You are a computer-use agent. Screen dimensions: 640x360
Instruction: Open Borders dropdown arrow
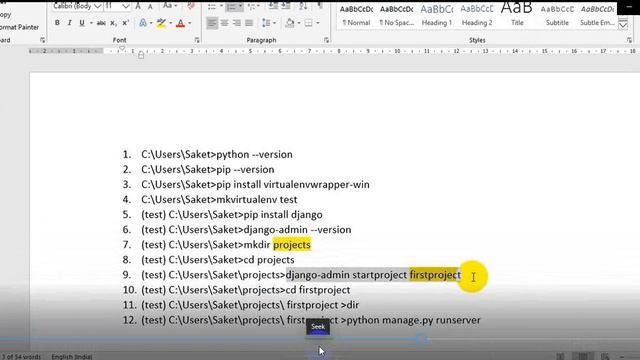(318, 23)
